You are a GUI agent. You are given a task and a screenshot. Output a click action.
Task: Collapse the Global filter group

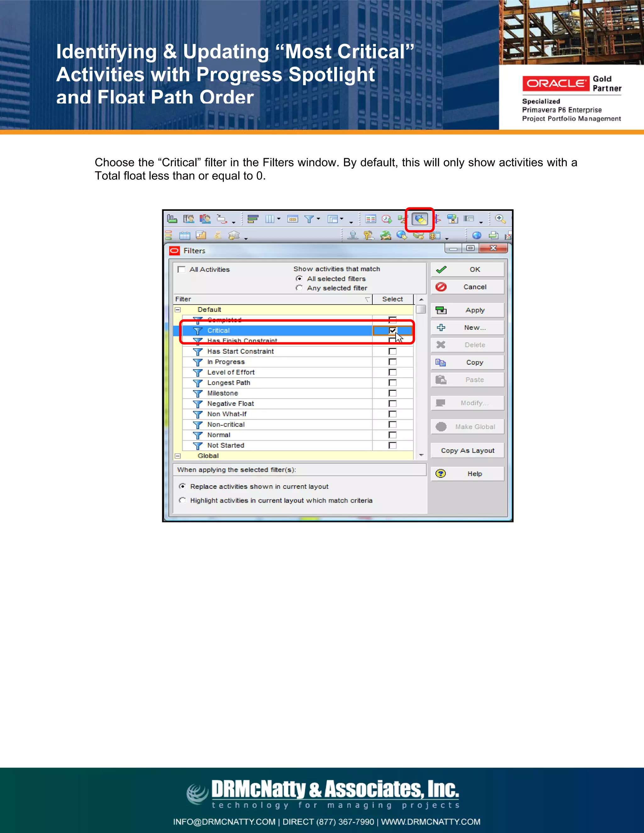point(178,456)
